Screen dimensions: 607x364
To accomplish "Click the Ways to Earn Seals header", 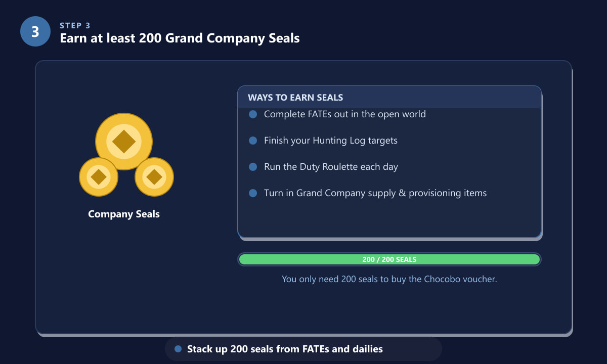I will point(389,97).
